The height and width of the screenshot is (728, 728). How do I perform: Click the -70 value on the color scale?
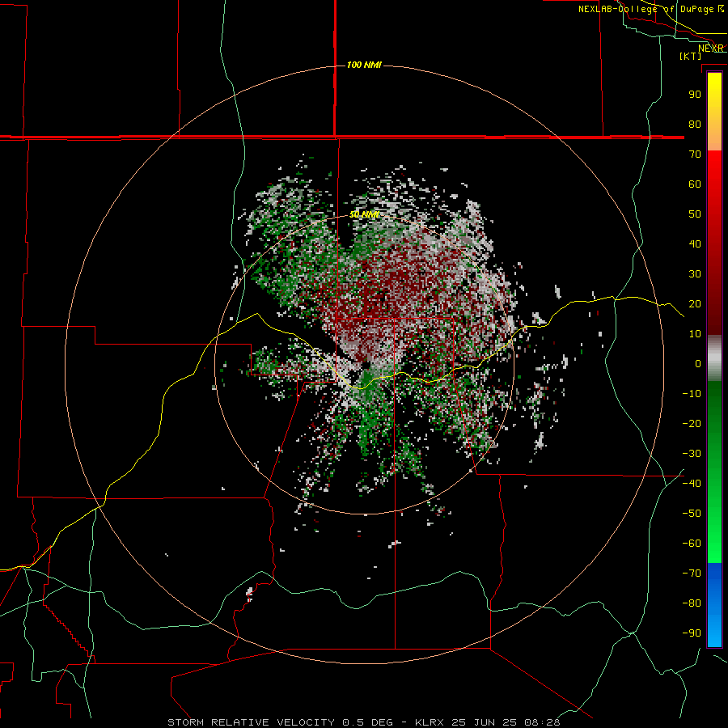[692, 574]
